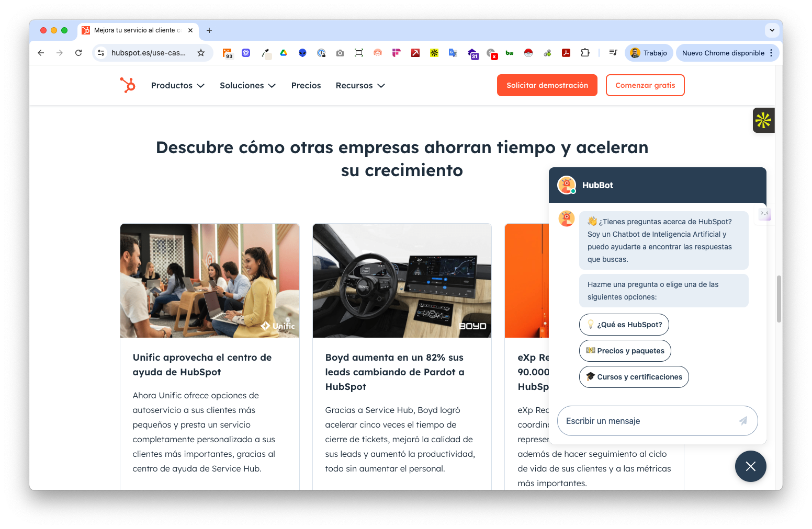The height and width of the screenshot is (529, 812).
Task: Expand the Soluciones dropdown menu
Action: pos(247,85)
